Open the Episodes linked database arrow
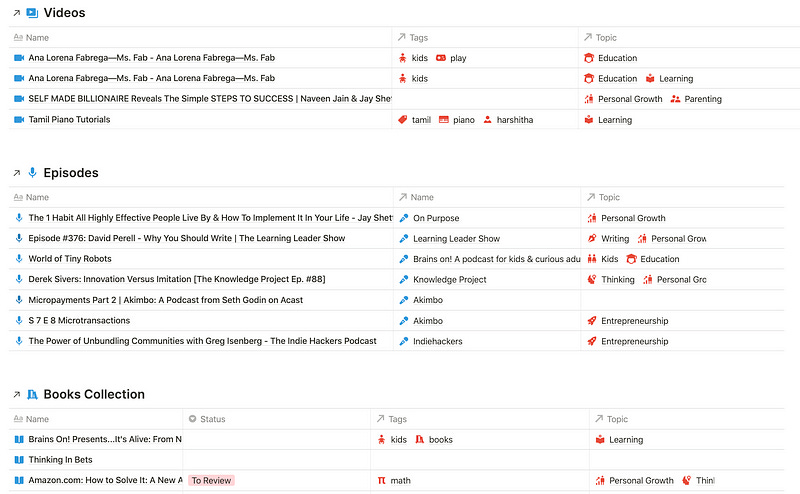 (17, 173)
